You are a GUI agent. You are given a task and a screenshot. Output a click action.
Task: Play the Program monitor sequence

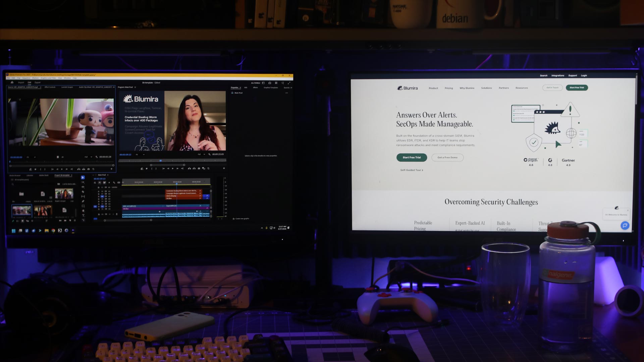[x=173, y=169]
